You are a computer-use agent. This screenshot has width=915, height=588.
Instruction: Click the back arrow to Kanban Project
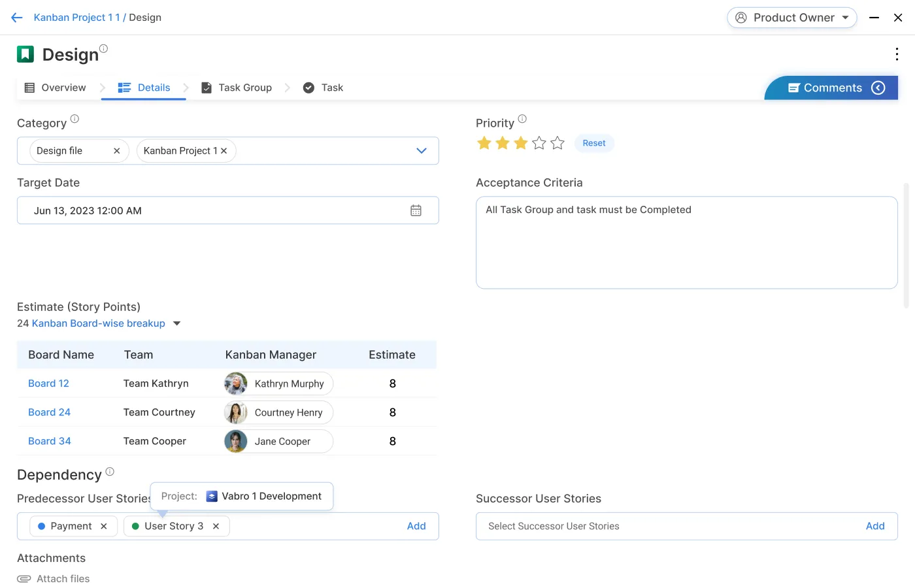coord(16,18)
